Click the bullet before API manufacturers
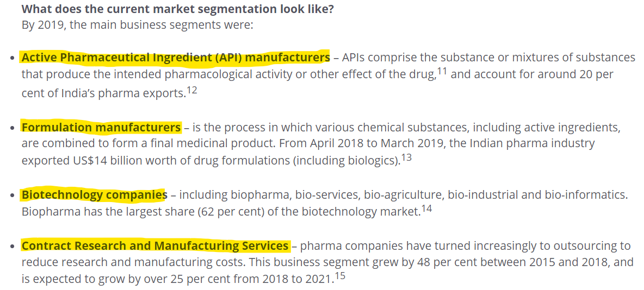The image size is (644, 290). (13, 59)
